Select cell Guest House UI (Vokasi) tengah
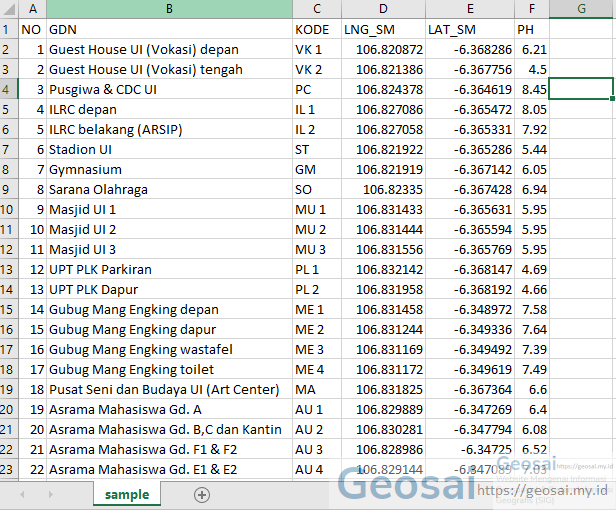616x510 pixels. point(169,69)
